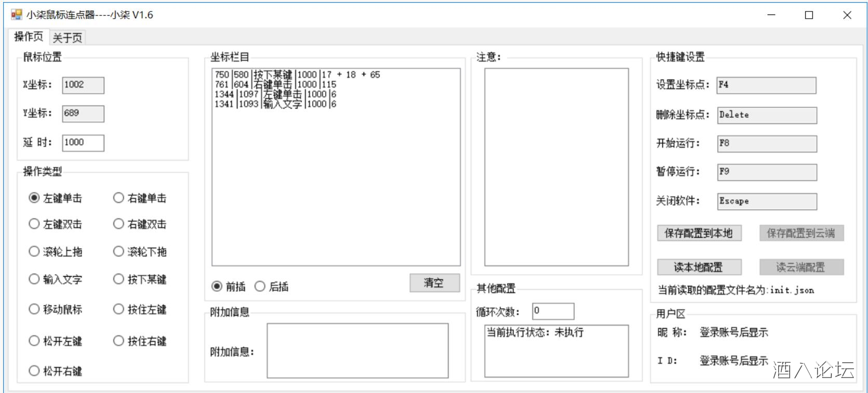
Task: Select the 右键单击 radio option
Action: coord(119,198)
